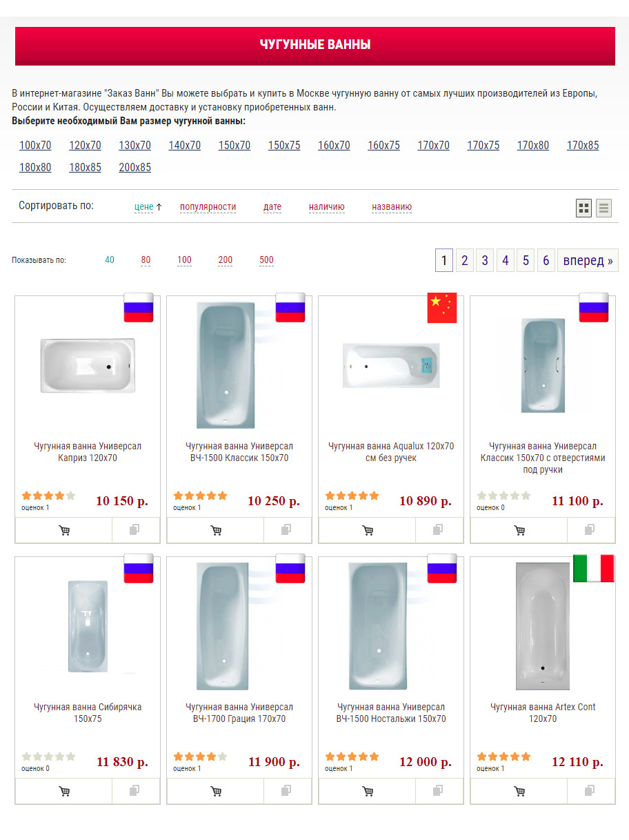The width and height of the screenshot is (629, 840).
Task: Switch to grid view layout
Action: point(583,208)
